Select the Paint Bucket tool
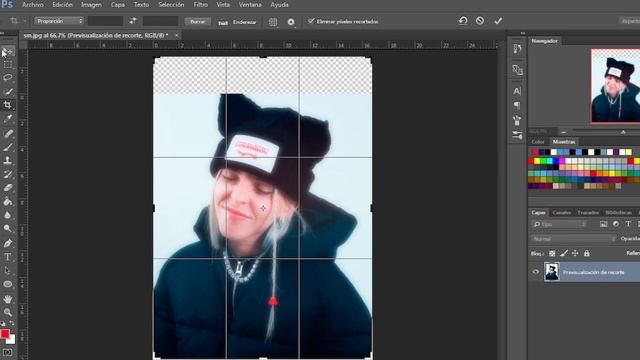640x360 pixels. [x=8, y=202]
